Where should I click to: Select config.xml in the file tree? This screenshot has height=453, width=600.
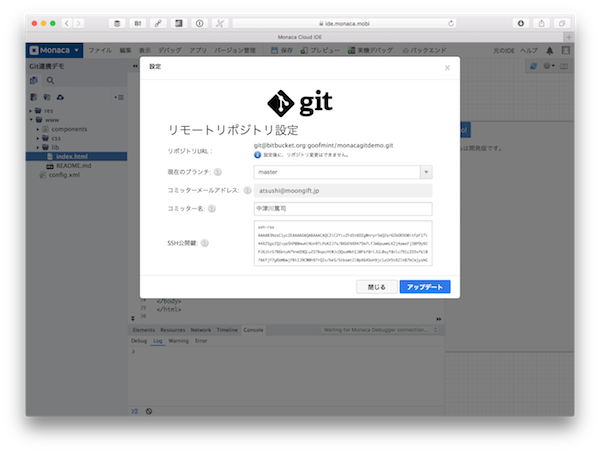pos(64,175)
